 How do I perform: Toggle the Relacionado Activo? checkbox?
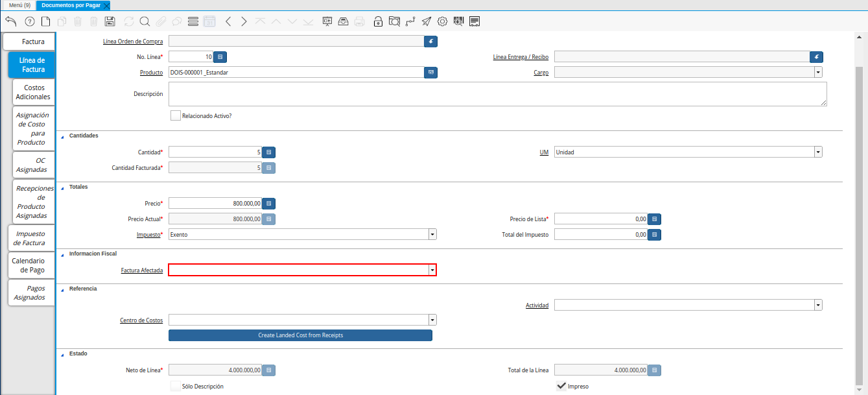175,115
